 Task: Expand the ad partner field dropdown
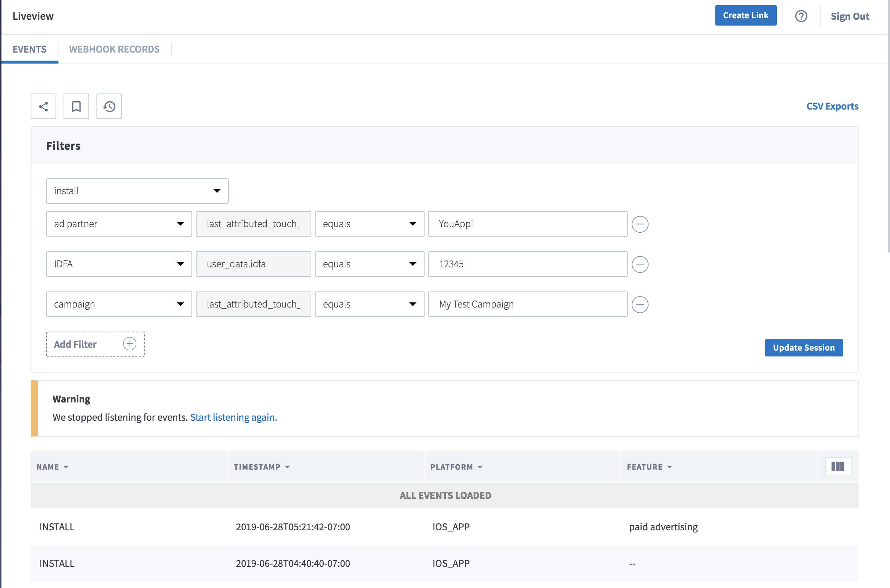[x=119, y=224]
